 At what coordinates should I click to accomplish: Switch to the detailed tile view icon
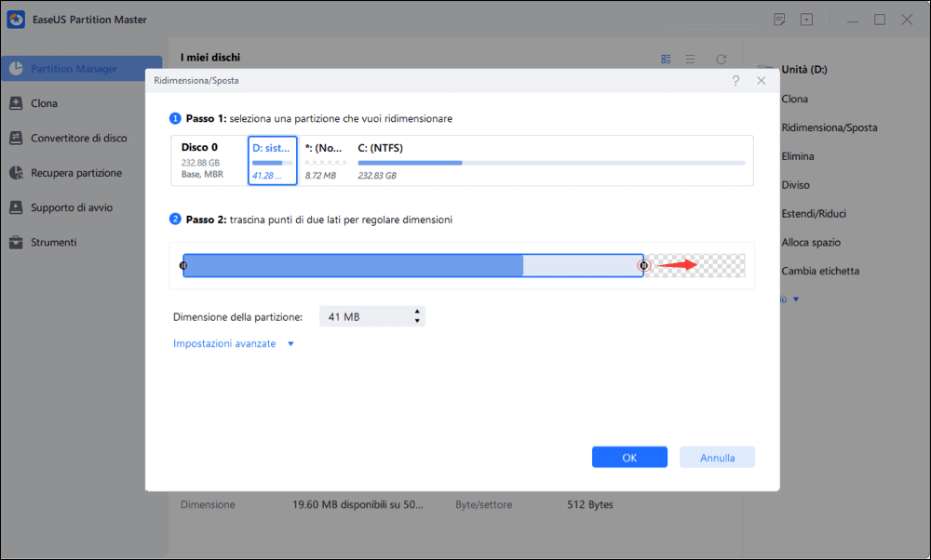666,60
